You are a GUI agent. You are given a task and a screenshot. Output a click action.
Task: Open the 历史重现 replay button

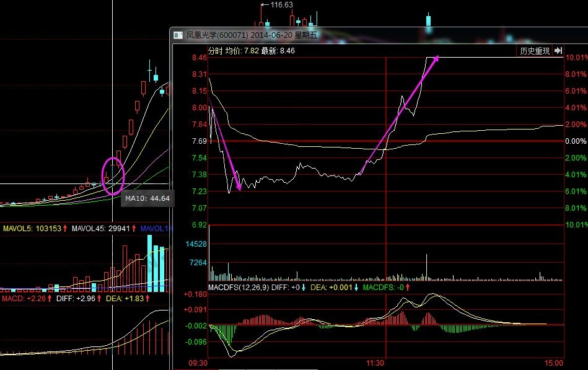534,51
